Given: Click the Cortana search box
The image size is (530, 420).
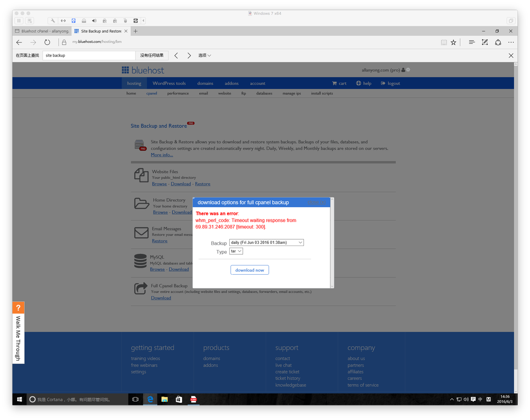Looking at the screenshot, I should click(76, 399).
